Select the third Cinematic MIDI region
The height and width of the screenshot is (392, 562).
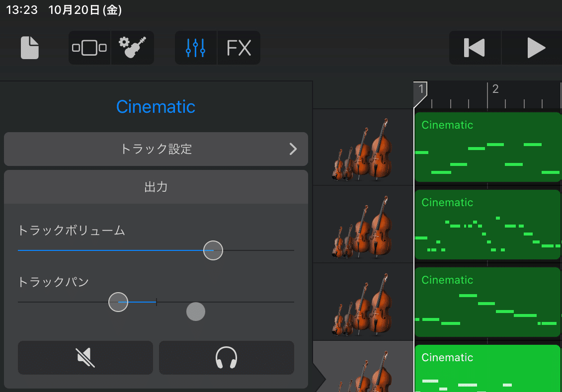pos(488,302)
